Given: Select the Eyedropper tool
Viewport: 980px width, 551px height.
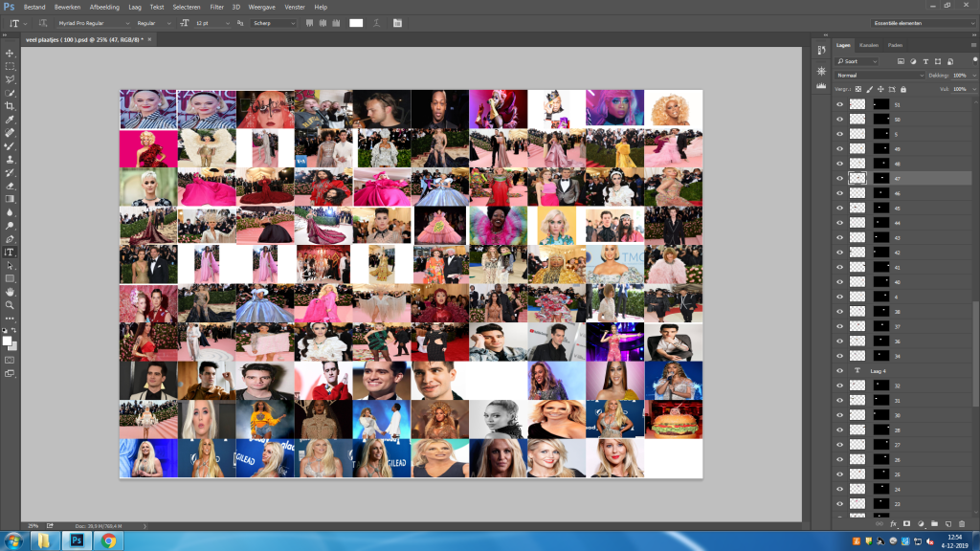Looking at the screenshot, I should point(10,120).
